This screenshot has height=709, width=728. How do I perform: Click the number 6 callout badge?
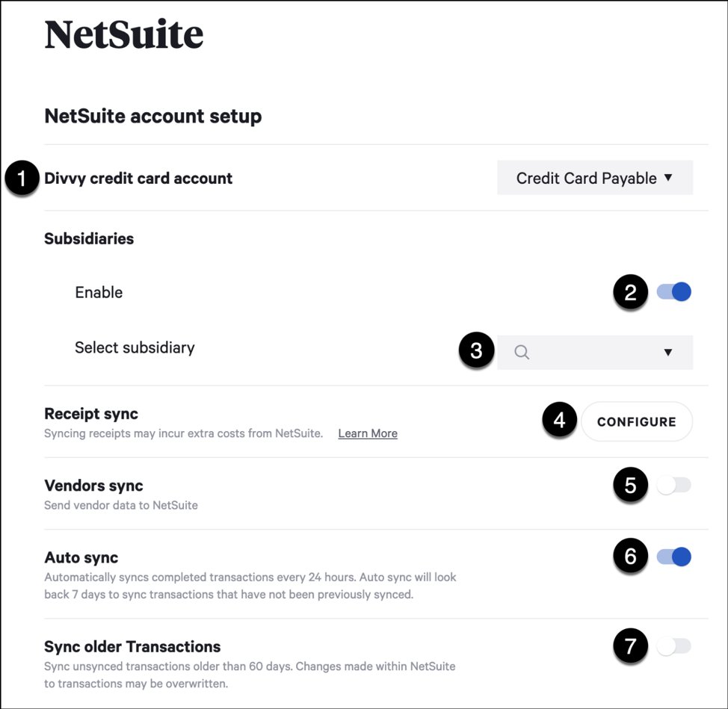(630, 557)
